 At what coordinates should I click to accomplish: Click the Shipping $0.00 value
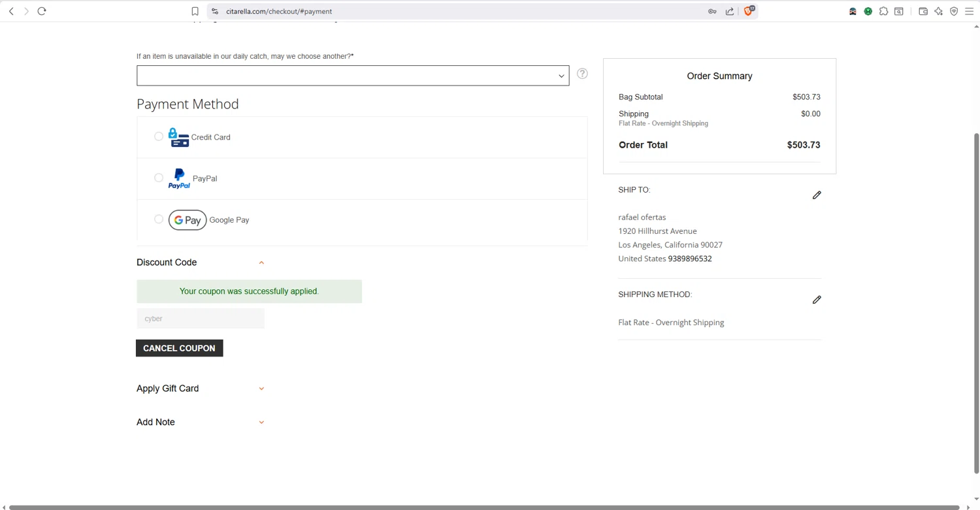[811, 114]
